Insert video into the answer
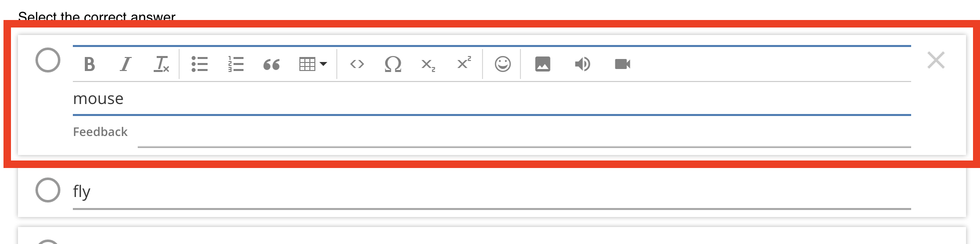This screenshot has height=244, width=980. point(622,64)
